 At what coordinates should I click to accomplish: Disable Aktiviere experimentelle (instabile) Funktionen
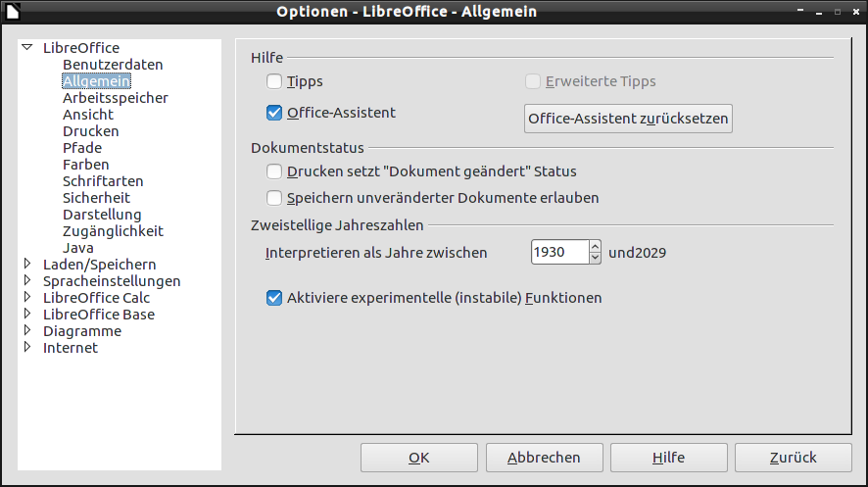click(274, 298)
